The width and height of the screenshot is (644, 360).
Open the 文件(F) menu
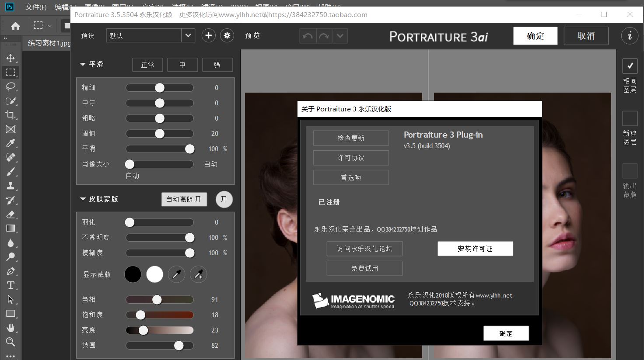point(36,7)
